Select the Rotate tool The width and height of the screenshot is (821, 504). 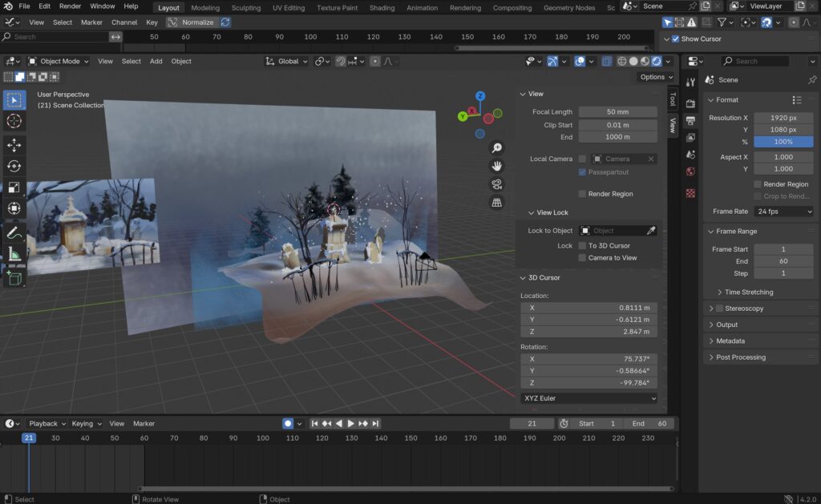(x=14, y=166)
